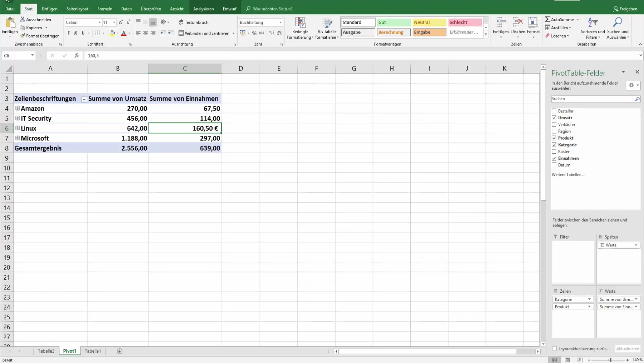Open the Name Box dropdown
The width and height of the screenshot is (644, 363).
coord(32,55)
